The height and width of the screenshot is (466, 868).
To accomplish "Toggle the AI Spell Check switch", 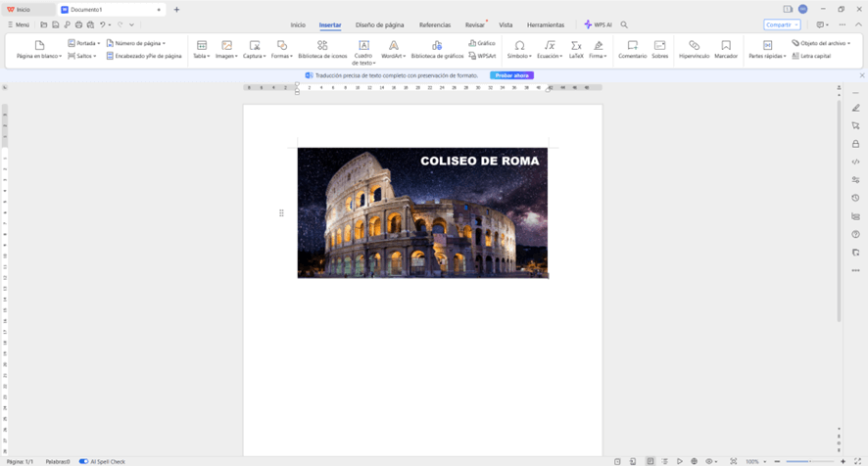I will pos(83,461).
